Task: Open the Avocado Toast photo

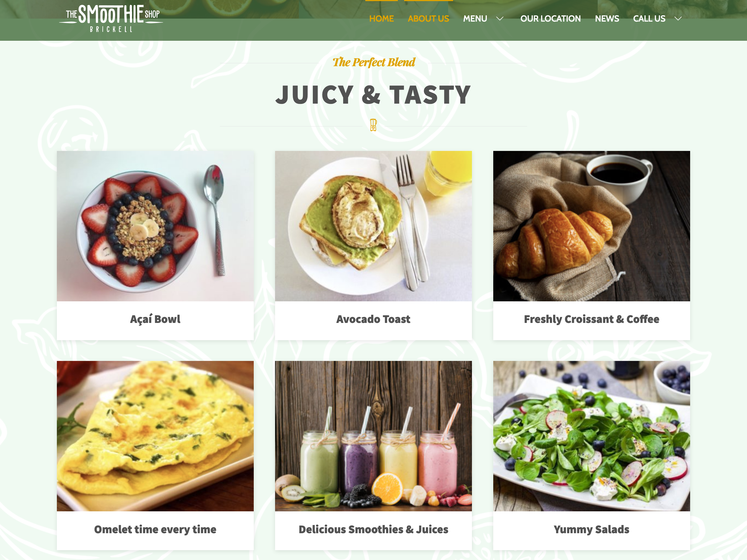Action: click(x=373, y=226)
